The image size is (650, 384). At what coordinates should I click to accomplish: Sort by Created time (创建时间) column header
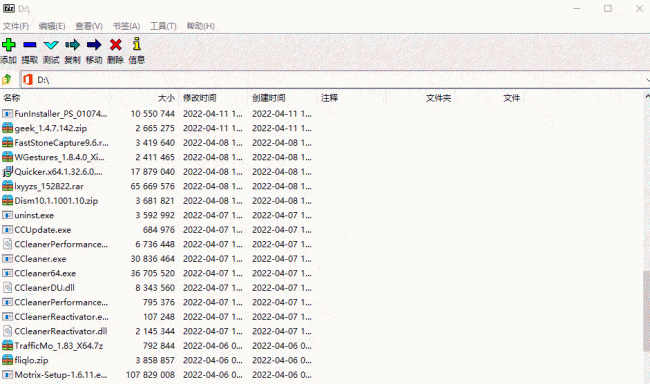(282, 98)
